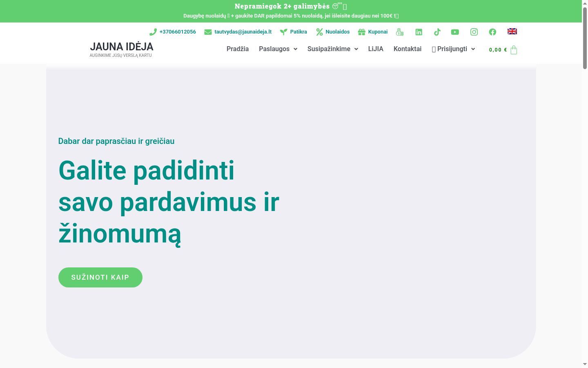This screenshot has height=368, width=588.
Task: Expand the Prisijungti dropdown menu
Action: click(x=454, y=49)
